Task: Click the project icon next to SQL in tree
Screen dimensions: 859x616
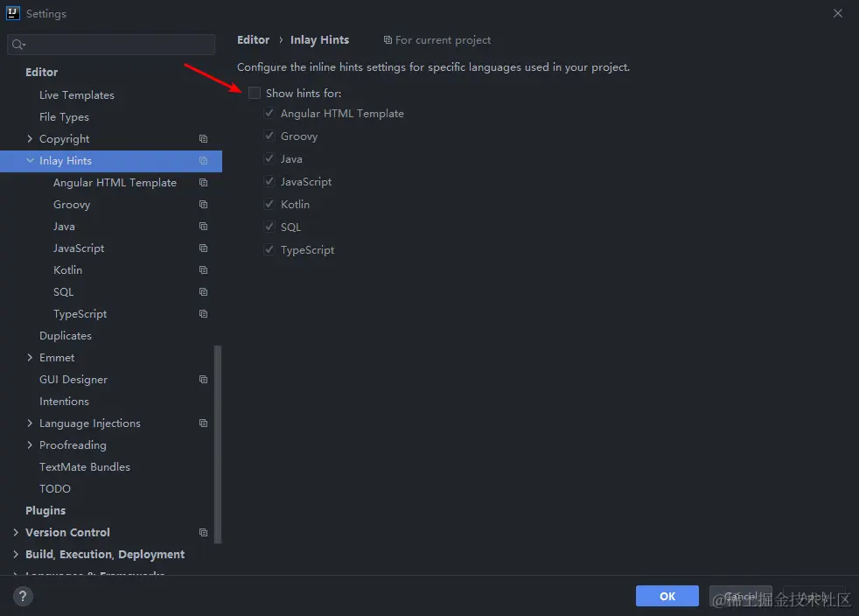Action: point(203,292)
